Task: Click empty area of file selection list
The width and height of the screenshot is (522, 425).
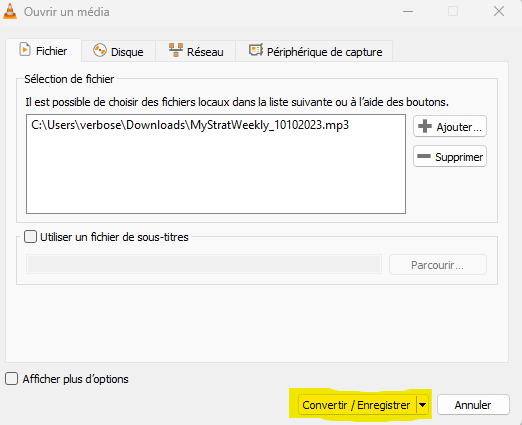Action: click(x=216, y=173)
